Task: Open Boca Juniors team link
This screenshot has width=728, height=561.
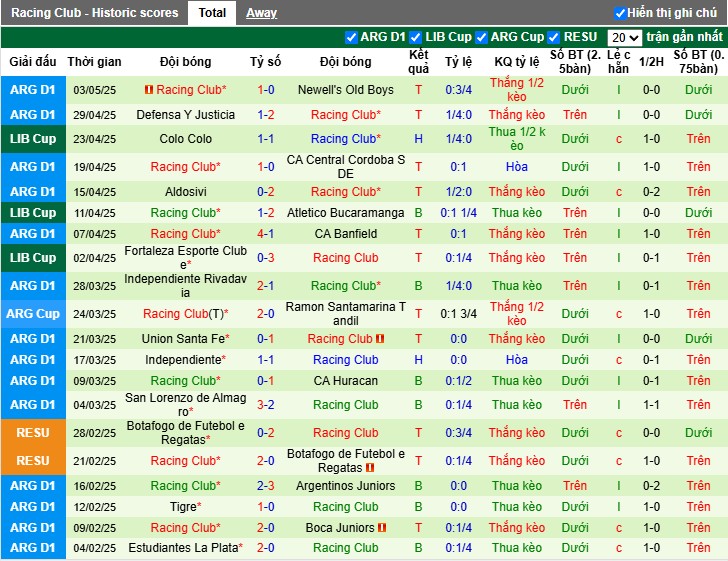Action: 340,528
